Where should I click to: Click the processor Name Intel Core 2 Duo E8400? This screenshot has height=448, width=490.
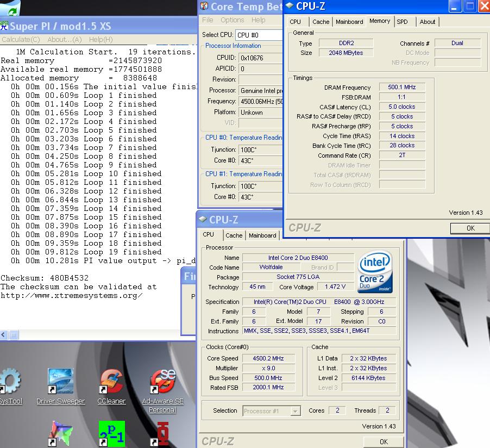pyautogui.click(x=298, y=258)
